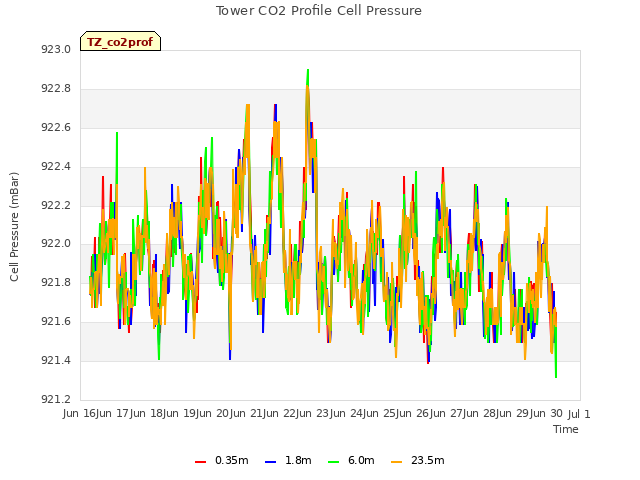Click the 922.8 y-axis tick label
Image resolution: width=640 pixels, height=480 pixels.
coord(56,89)
